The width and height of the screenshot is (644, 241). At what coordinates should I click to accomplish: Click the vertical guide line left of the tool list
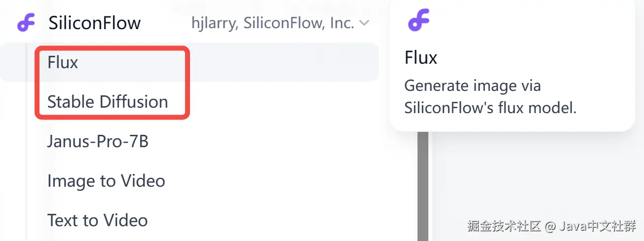26,148
